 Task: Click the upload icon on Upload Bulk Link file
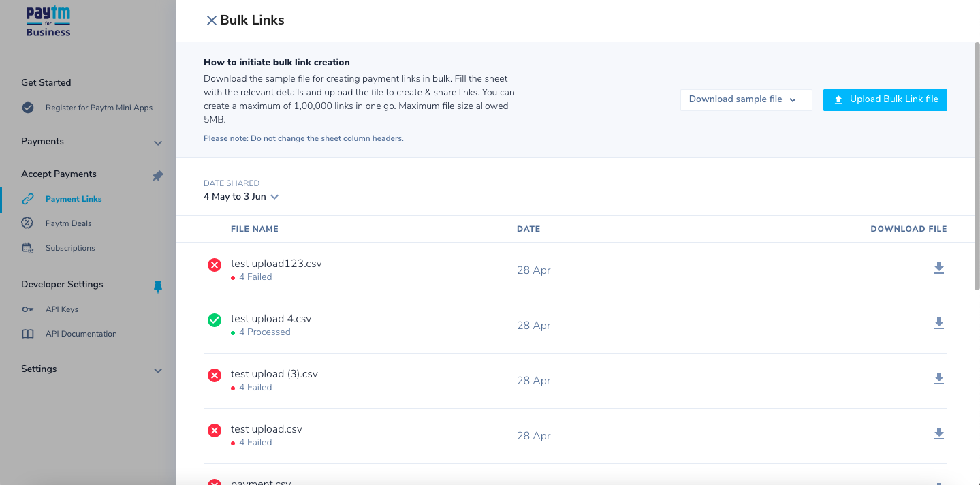838,99
